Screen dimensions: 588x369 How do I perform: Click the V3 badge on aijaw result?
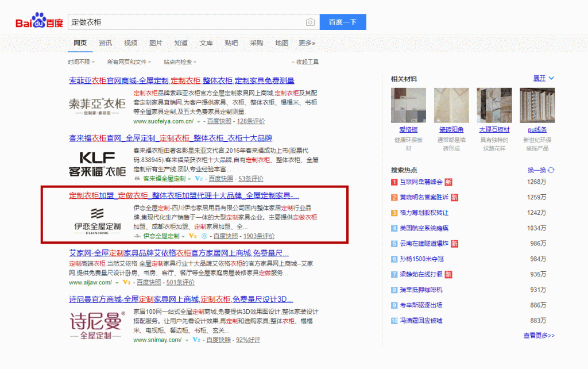(x=126, y=282)
